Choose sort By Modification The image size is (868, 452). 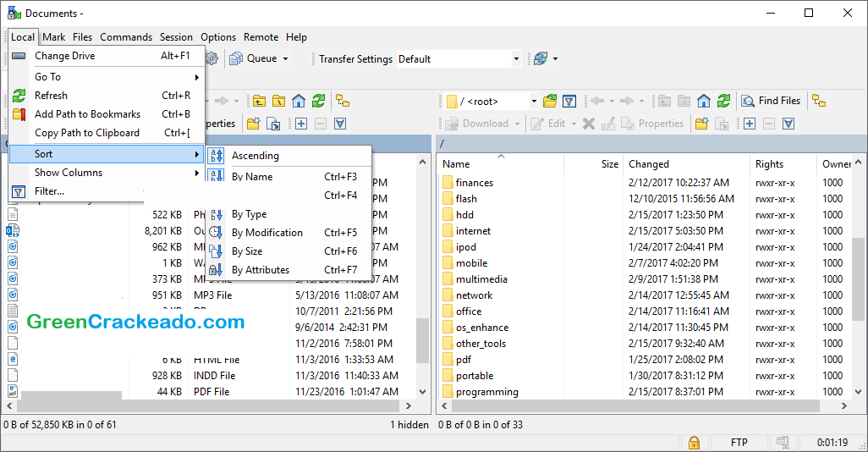tap(288, 233)
